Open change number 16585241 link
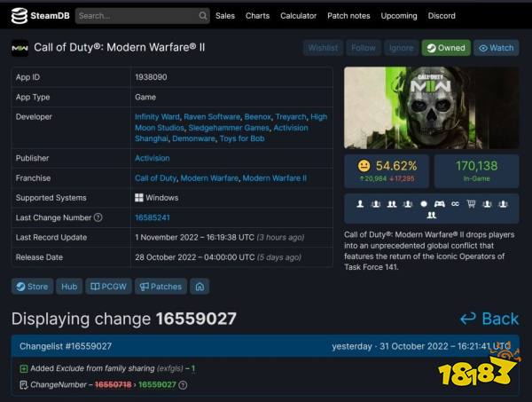 point(152,217)
